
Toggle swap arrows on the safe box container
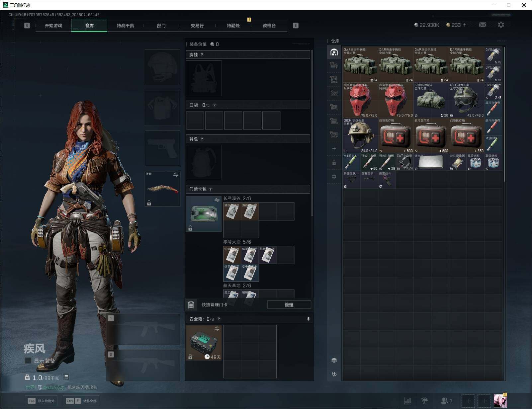point(217,329)
